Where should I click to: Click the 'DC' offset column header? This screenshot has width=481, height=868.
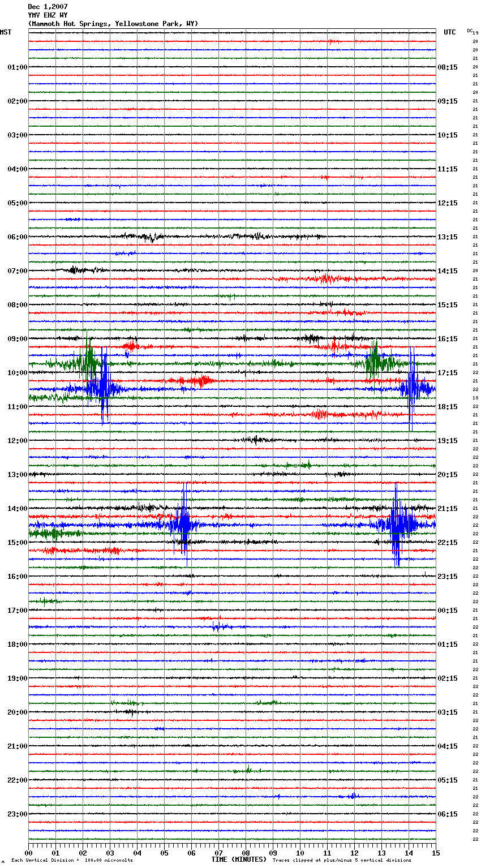coord(470,31)
